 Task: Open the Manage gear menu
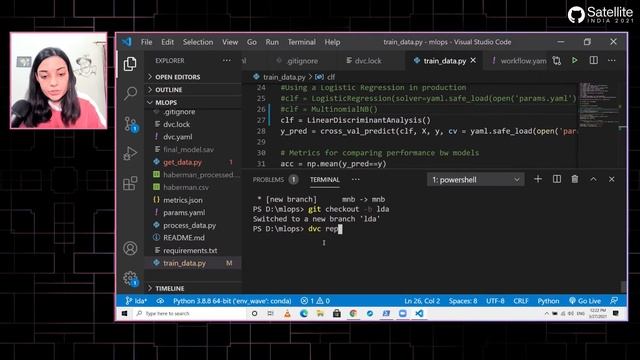[131, 279]
